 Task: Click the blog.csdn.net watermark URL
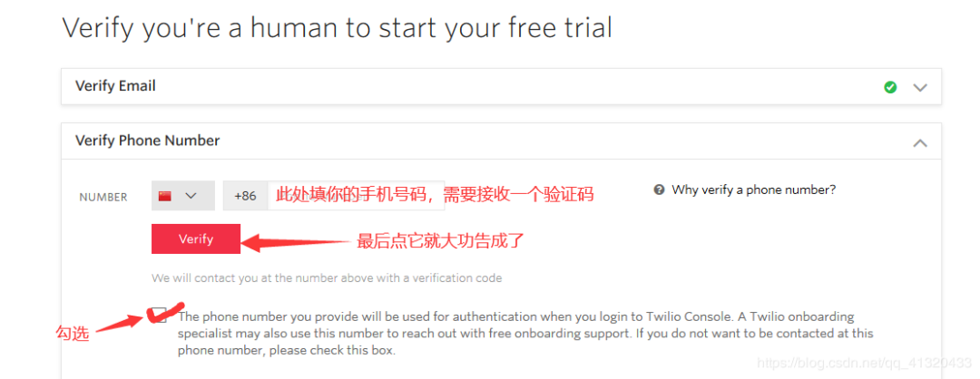pos(864,362)
